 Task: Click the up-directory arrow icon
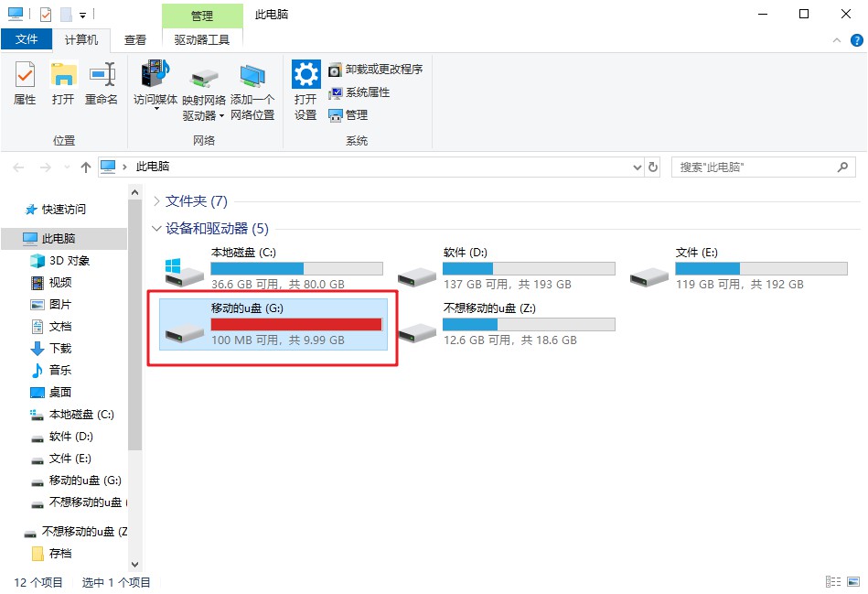(x=86, y=167)
